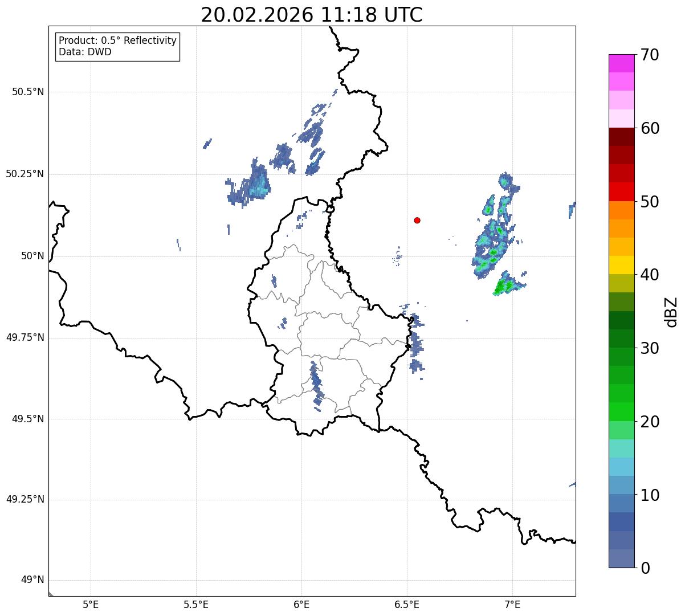685x616 pixels.
Task: Click the colorbar tick label 30
Action: tap(650, 348)
